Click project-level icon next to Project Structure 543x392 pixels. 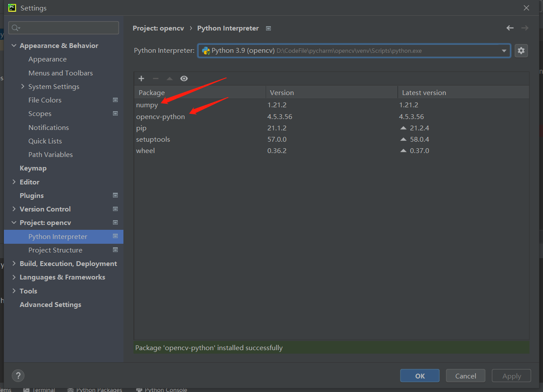pyautogui.click(x=115, y=250)
